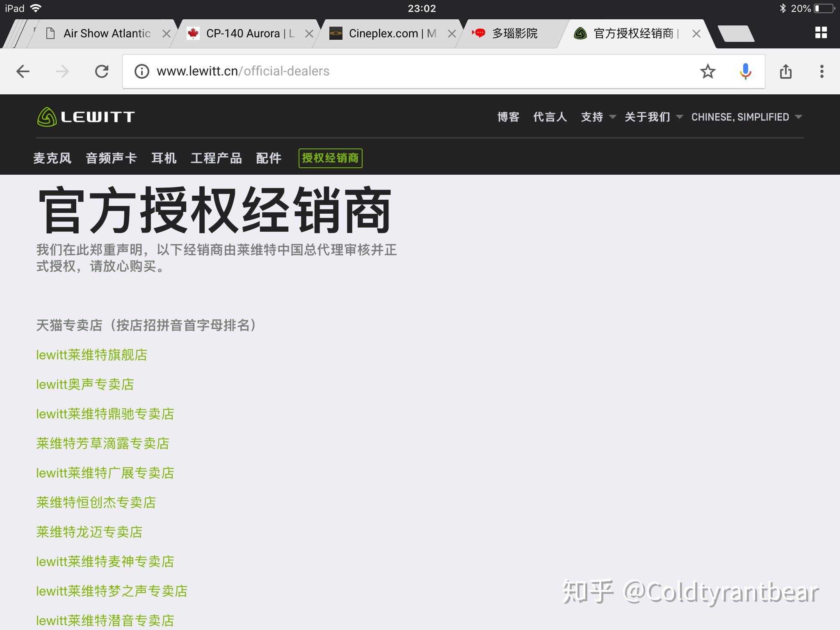Close the 官方授权经销商 tab
The height and width of the screenshot is (630, 840).
point(696,34)
